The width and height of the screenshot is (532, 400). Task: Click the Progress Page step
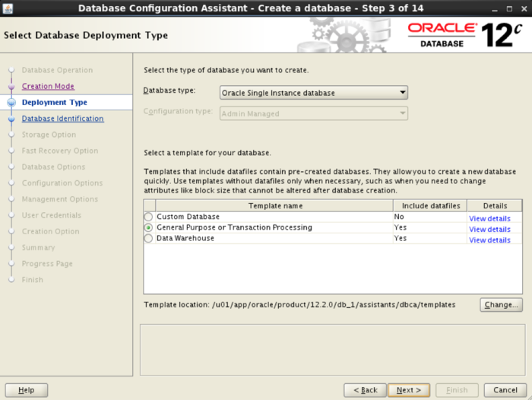pyautogui.click(x=47, y=264)
